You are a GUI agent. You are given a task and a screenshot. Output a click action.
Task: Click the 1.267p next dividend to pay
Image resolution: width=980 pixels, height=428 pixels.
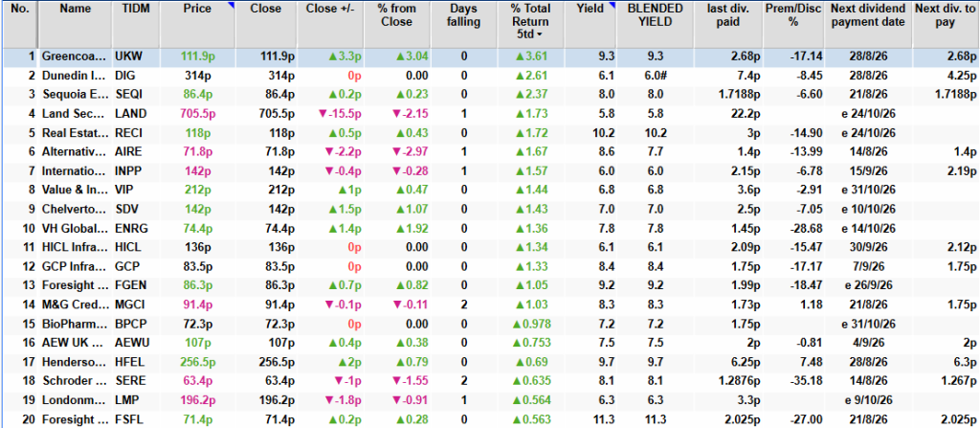tap(960, 381)
